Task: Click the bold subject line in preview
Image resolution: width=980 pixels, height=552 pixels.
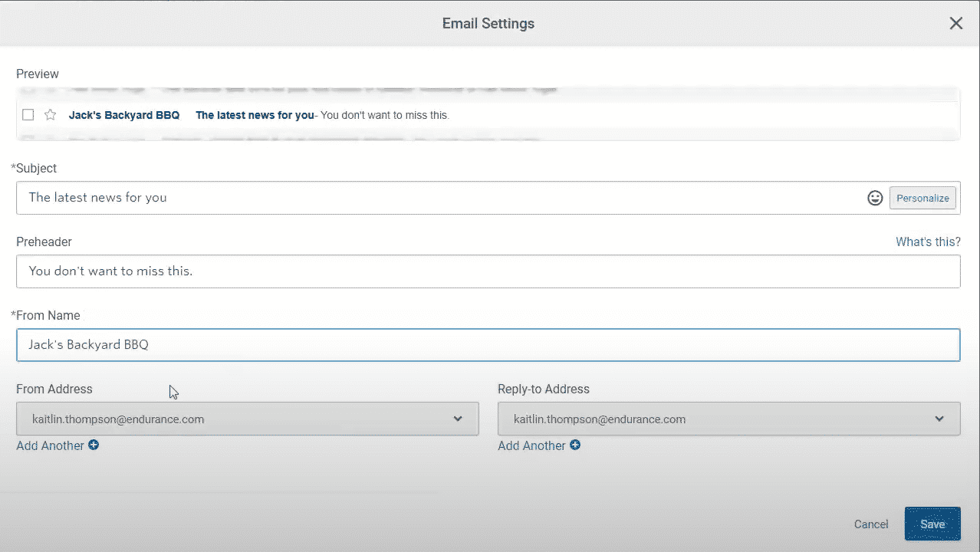Action: [x=255, y=115]
